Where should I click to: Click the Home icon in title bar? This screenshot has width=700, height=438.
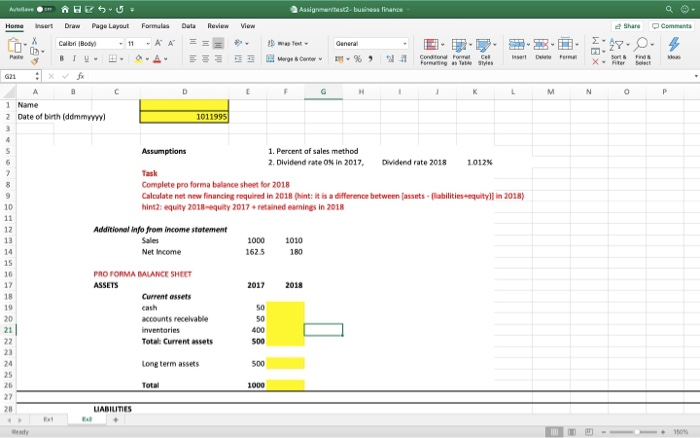tap(65, 9)
